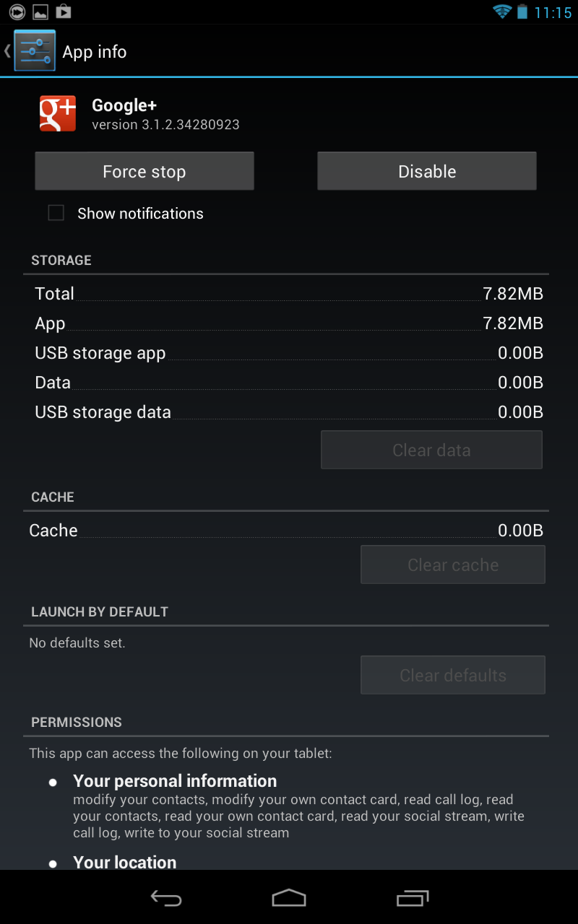
Task: Go back using the header caret arrow
Action: [7, 51]
